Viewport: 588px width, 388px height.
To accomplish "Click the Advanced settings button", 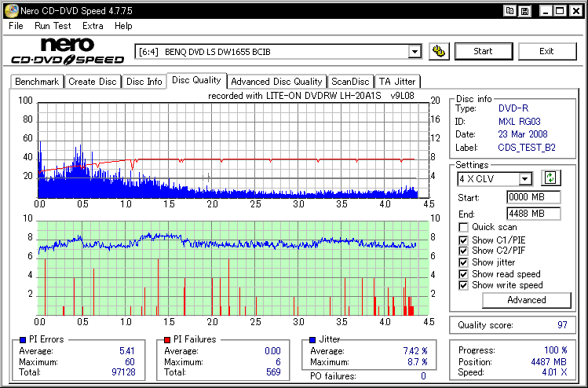I will pyautogui.click(x=527, y=300).
